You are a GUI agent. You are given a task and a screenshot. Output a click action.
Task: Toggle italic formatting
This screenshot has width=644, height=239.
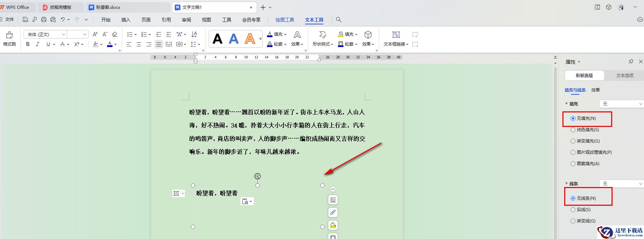pyautogui.click(x=38, y=44)
